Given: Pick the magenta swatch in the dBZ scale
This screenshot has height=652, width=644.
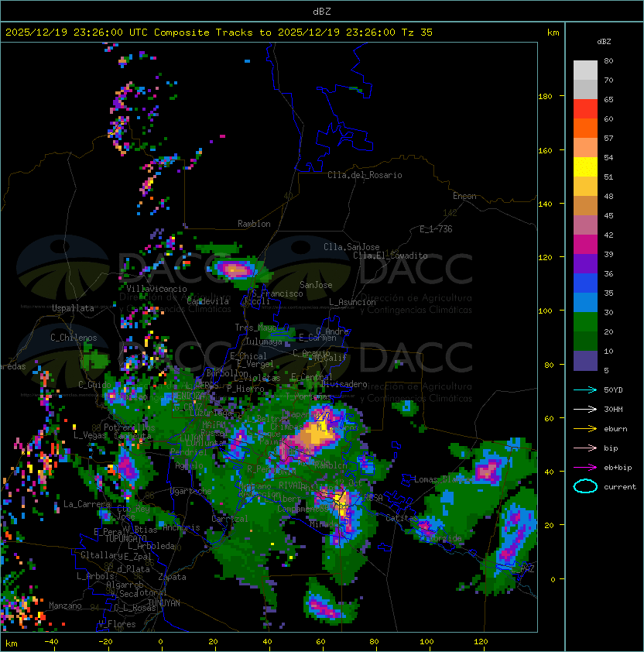Looking at the screenshot, I should coord(585,245).
